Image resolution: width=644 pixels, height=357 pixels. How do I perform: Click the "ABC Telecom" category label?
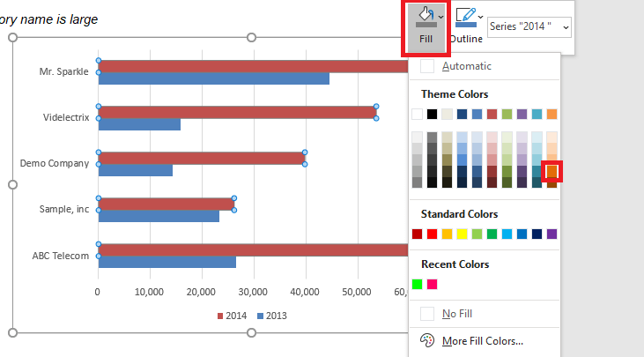61,256
